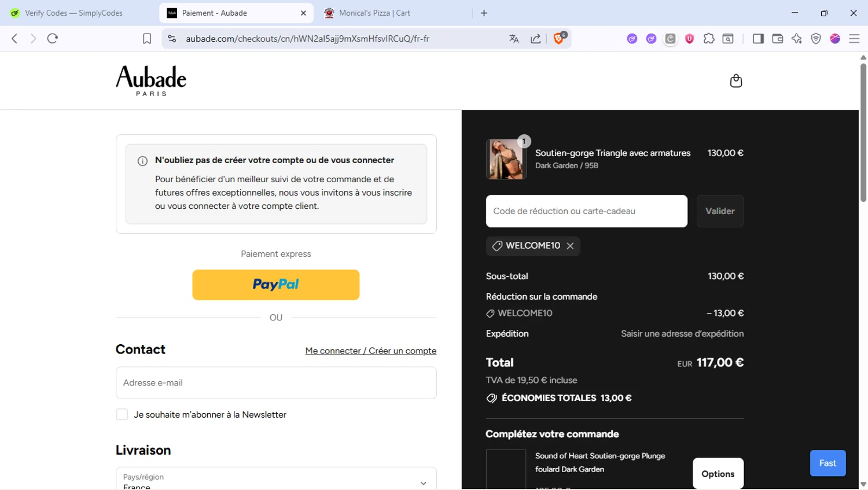Remove the WELCOME10 discount code tag
Screen dimensions: 868x490
[571, 246]
